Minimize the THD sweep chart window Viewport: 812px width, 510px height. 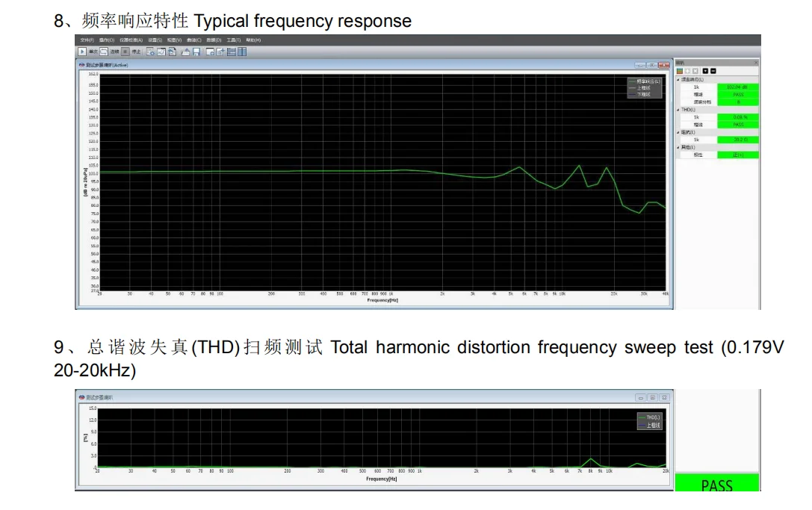click(641, 398)
